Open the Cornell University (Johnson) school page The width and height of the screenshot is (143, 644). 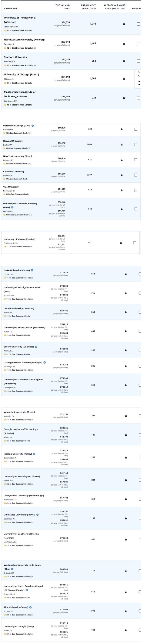[x=19, y=309]
